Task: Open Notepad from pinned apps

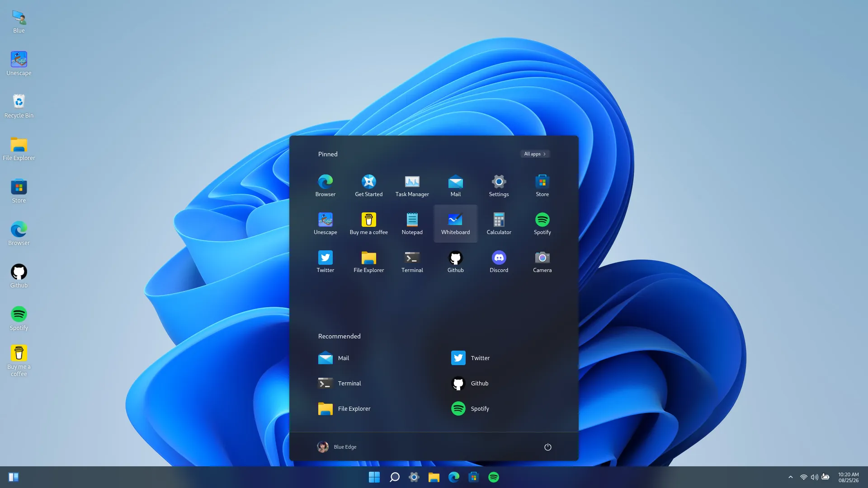Action: [x=412, y=224]
